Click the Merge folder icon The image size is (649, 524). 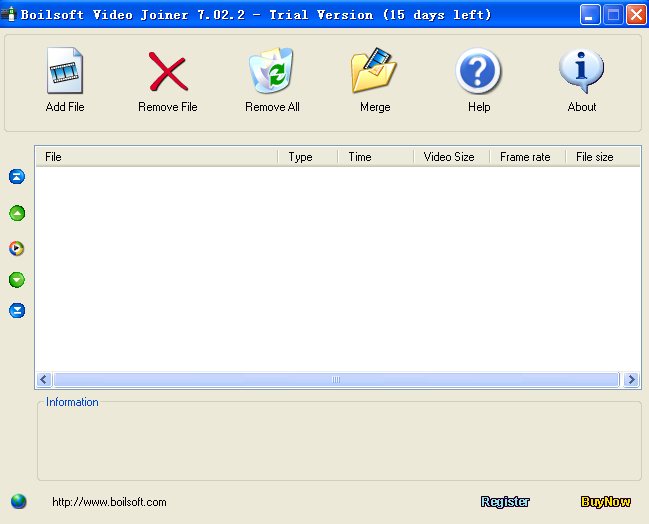pos(374,70)
